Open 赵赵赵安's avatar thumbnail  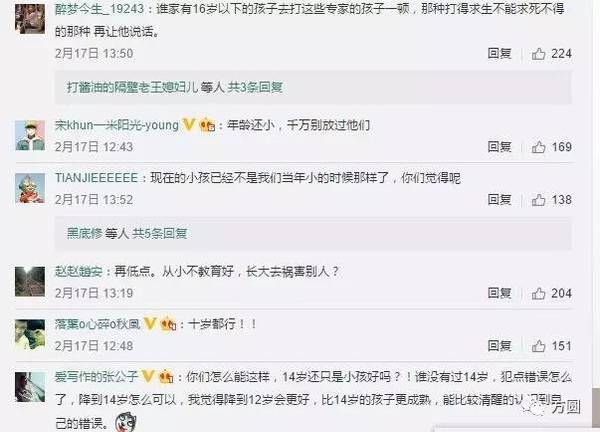click(30, 282)
